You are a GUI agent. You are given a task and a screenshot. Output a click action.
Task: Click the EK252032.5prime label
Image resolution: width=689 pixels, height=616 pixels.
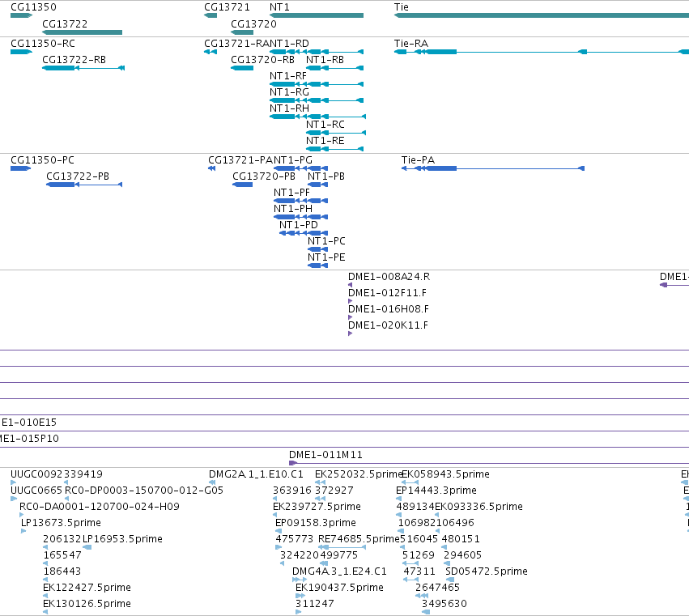tap(359, 474)
